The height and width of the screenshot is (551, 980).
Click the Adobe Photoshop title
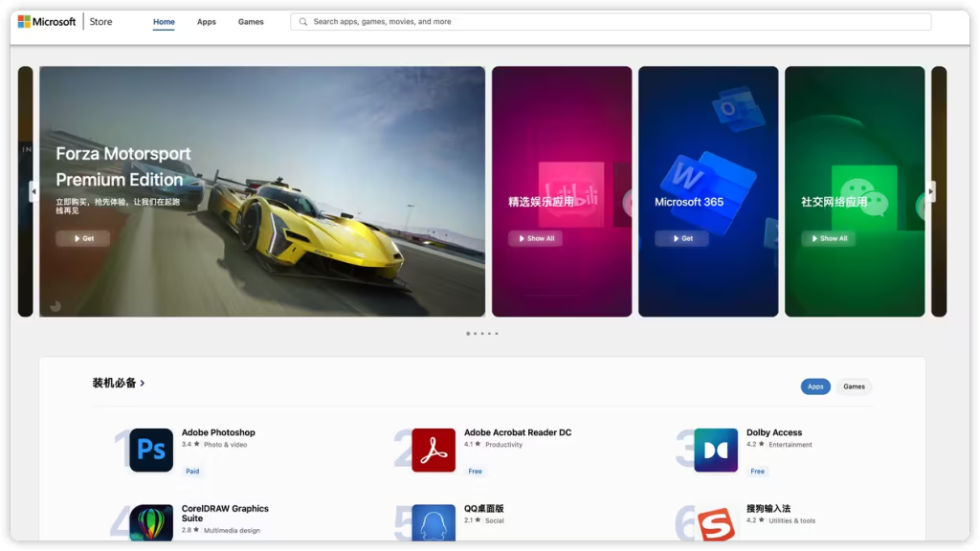click(x=218, y=432)
